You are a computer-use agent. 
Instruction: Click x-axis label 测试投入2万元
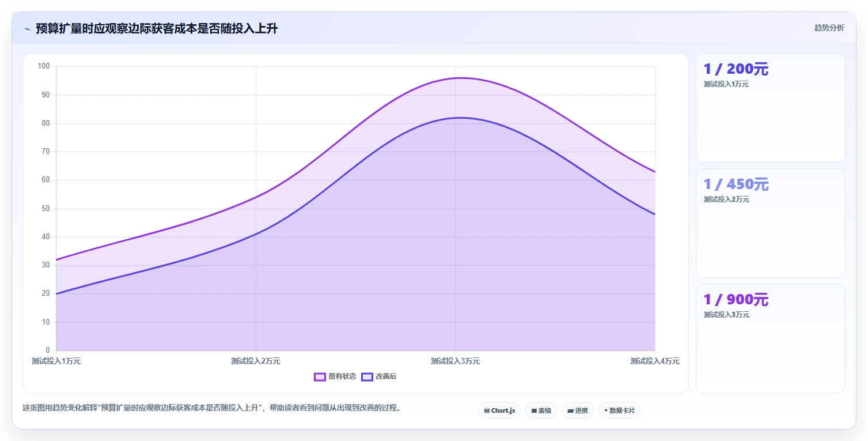click(256, 361)
